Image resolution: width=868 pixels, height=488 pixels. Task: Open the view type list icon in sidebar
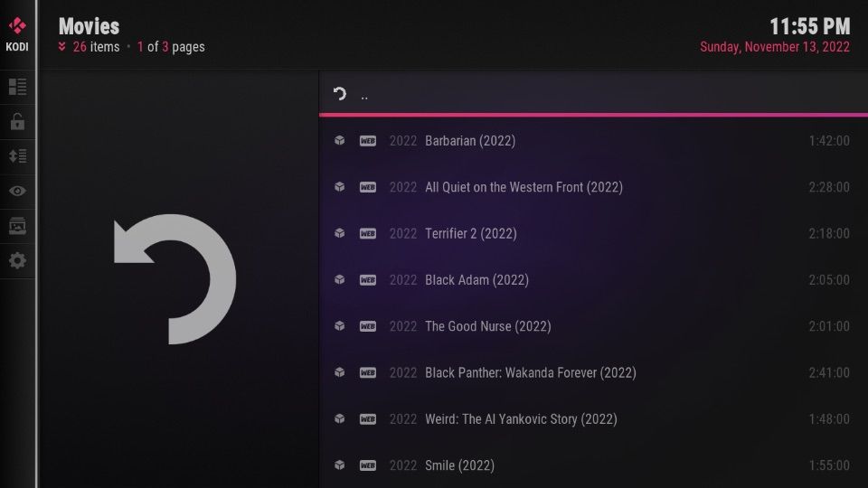coord(17,87)
